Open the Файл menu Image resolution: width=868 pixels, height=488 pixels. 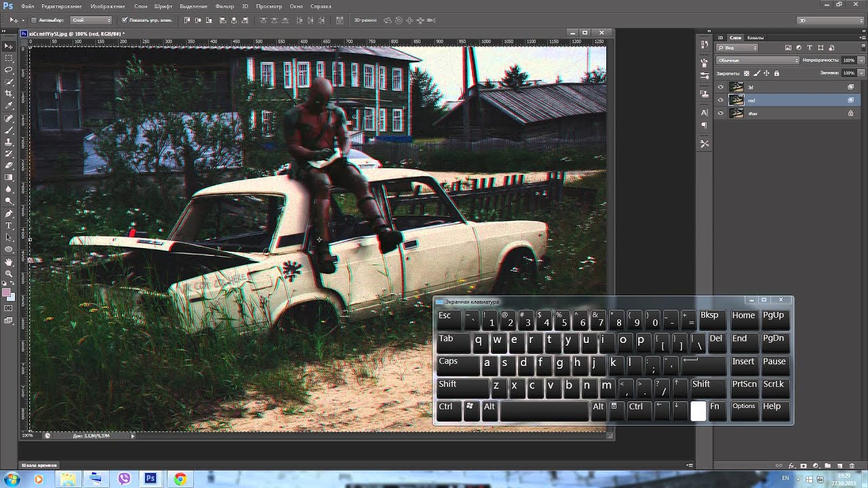pos(27,6)
